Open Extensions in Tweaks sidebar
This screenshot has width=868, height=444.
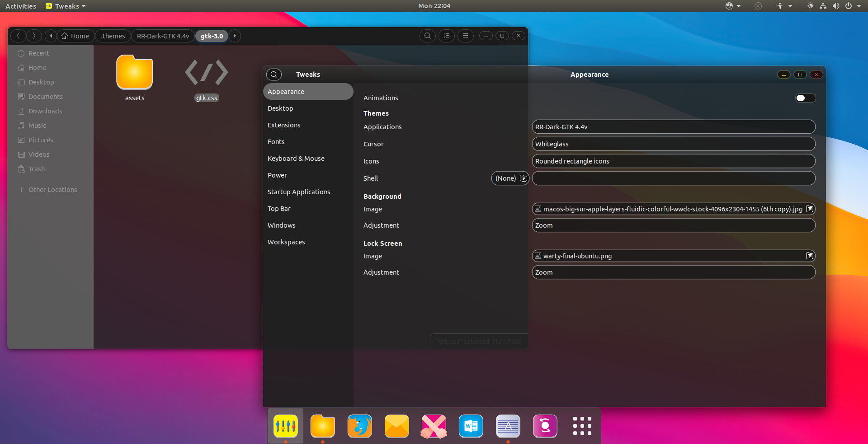(x=308, y=125)
